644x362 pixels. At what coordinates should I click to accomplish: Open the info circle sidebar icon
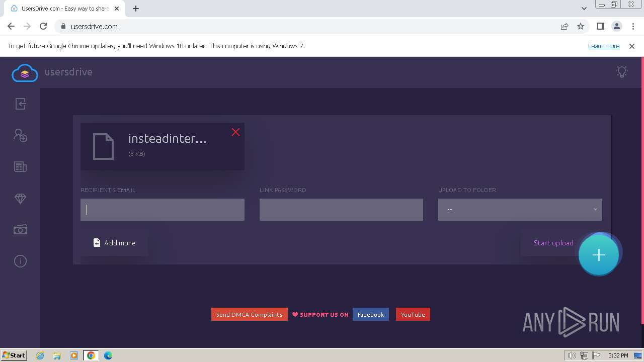pyautogui.click(x=20, y=261)
